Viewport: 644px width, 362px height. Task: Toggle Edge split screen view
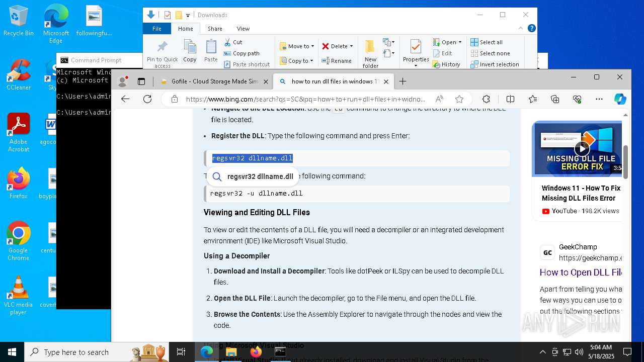pyautogui.click(x=510, y=99)
